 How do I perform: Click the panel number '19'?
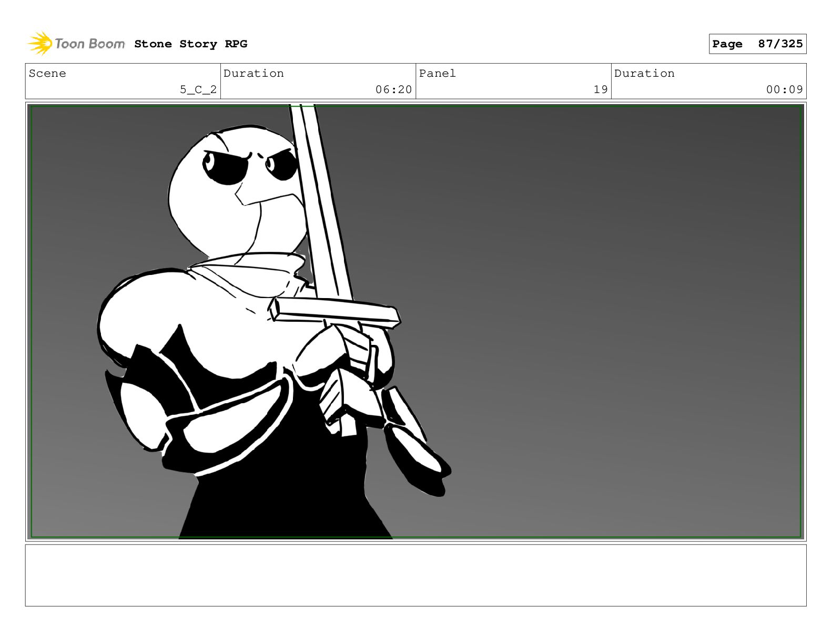(601, 90)
